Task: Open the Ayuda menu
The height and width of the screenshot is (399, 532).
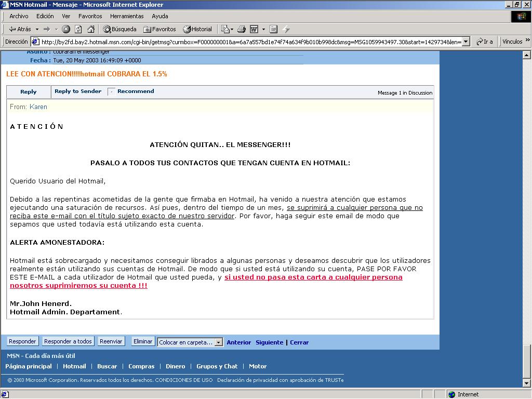Action: click(x=160, y=16)
